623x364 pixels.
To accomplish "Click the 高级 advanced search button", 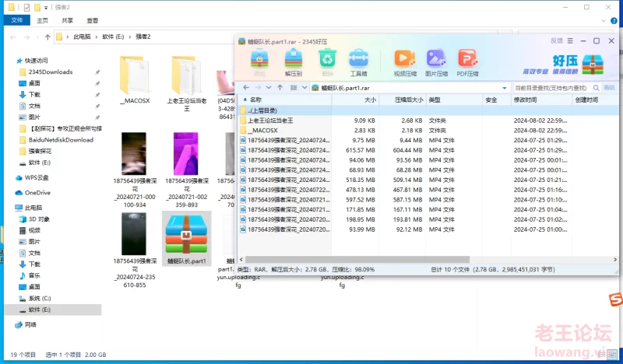I will 609,88.
